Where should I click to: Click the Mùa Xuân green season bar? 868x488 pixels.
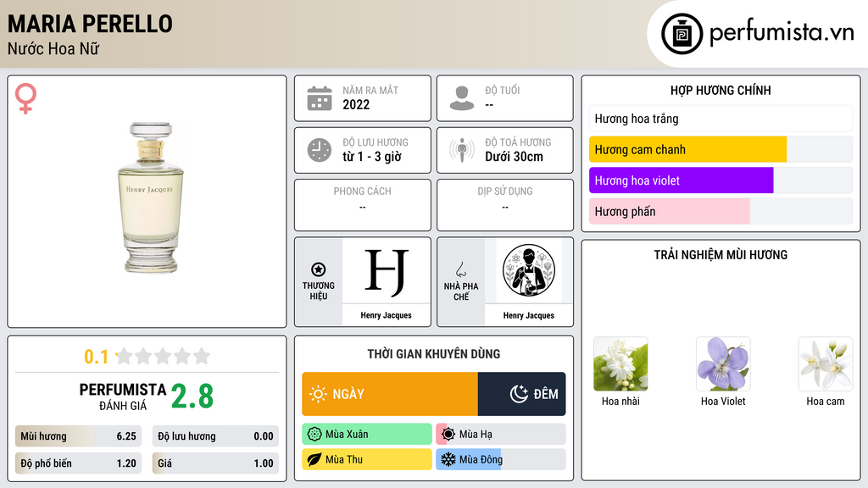tap(367, 435)
